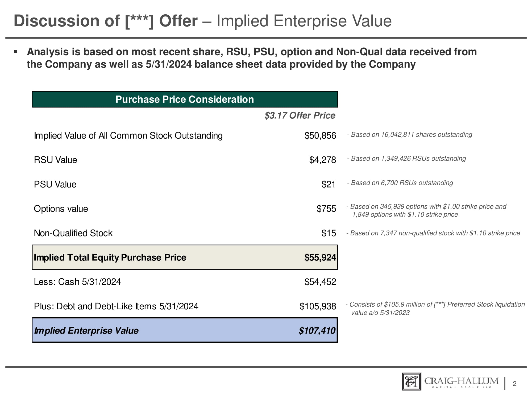The width and height of the screenshot is (532, 399).
Task: Select the Purchase Price Consideration header bar
Action: (x=185, y=99)
